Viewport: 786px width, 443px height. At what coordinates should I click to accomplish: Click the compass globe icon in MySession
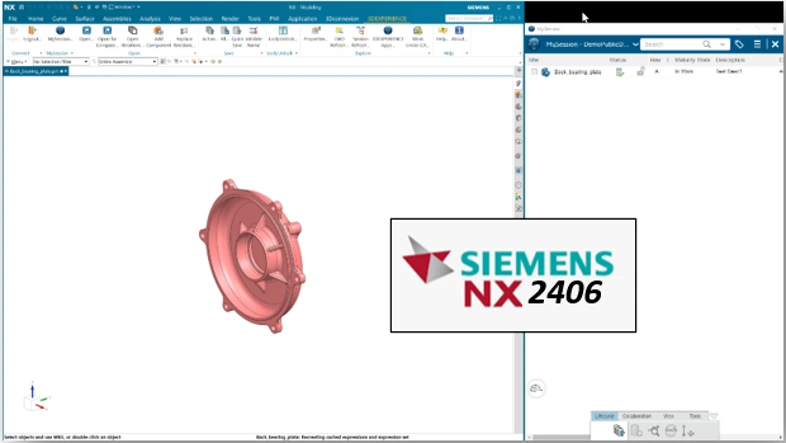(534, 44)
